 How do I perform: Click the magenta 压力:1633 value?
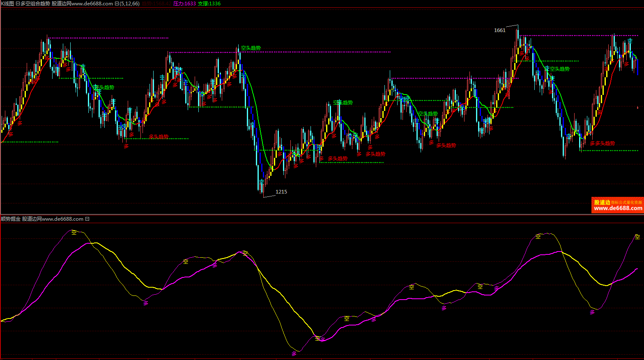(x=184, y=4)
